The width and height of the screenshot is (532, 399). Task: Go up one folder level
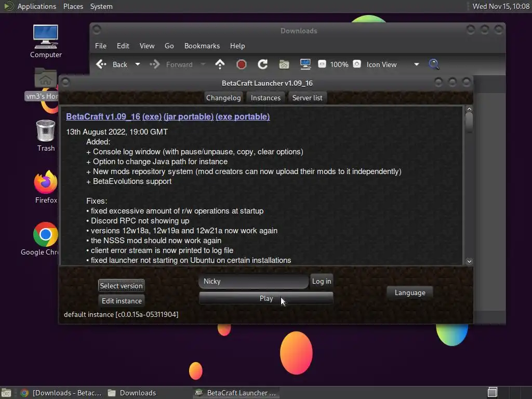tap(220, 64)
